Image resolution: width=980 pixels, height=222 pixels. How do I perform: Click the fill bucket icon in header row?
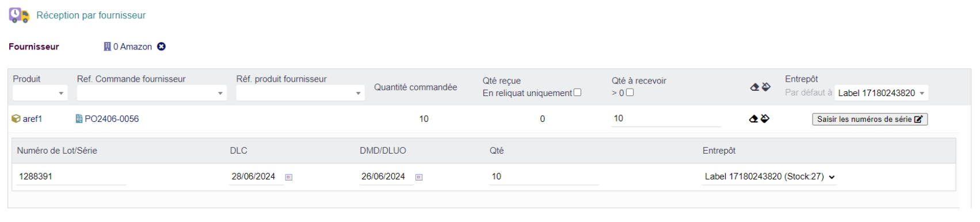pos(766,87)
